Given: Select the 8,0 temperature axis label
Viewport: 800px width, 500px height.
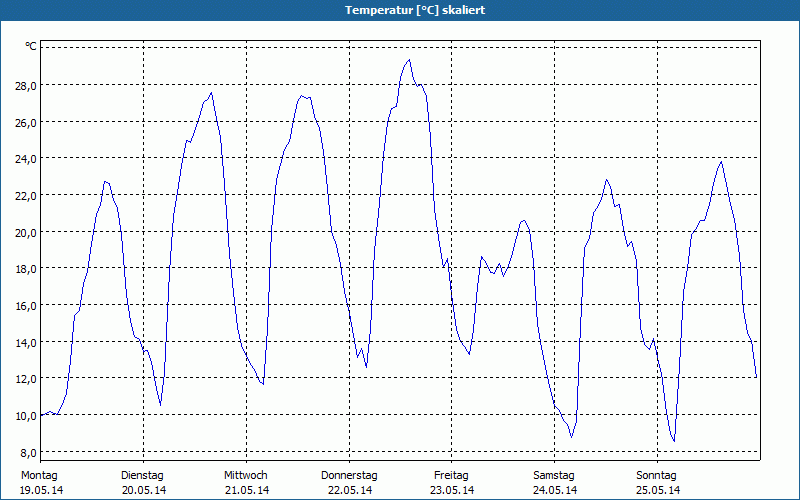Looking at the screenshot, I should pyautogui.click(x=26, y=451).
